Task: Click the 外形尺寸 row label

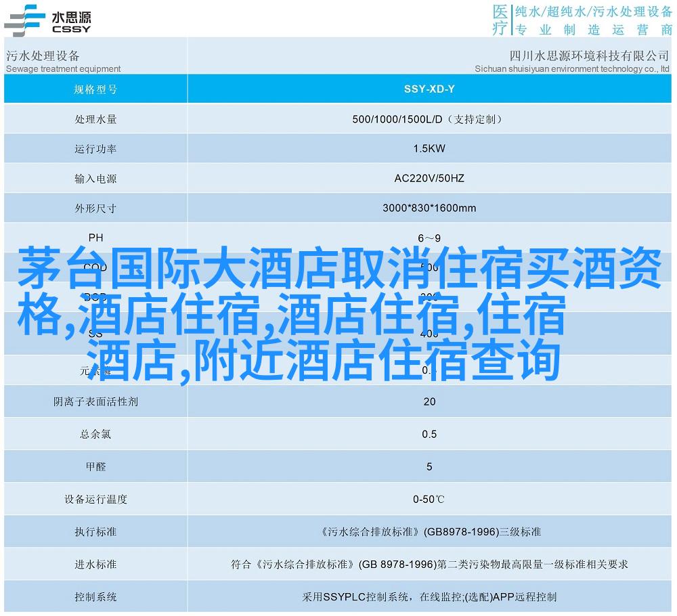Action: coord(95,208)
